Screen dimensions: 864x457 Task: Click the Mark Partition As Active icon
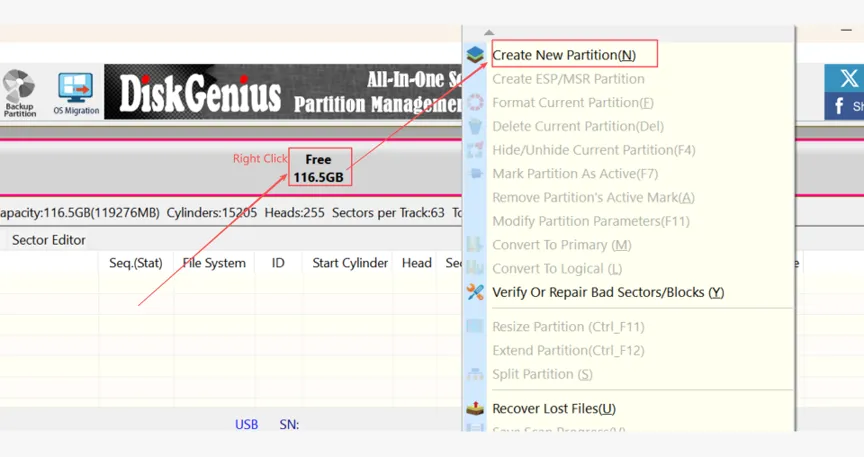point(474,174)
